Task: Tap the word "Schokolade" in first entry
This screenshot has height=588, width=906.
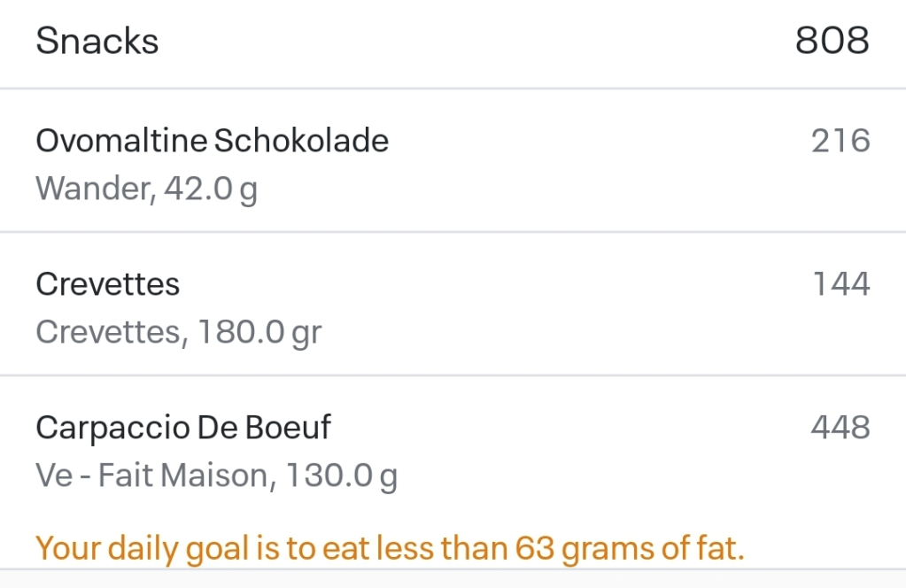Action: 302,141
